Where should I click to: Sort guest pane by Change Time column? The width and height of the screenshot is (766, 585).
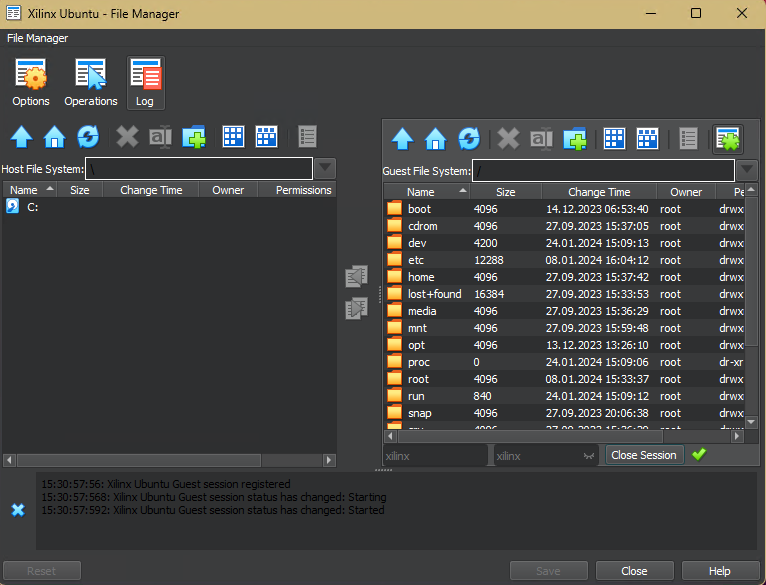pos(599,192)
